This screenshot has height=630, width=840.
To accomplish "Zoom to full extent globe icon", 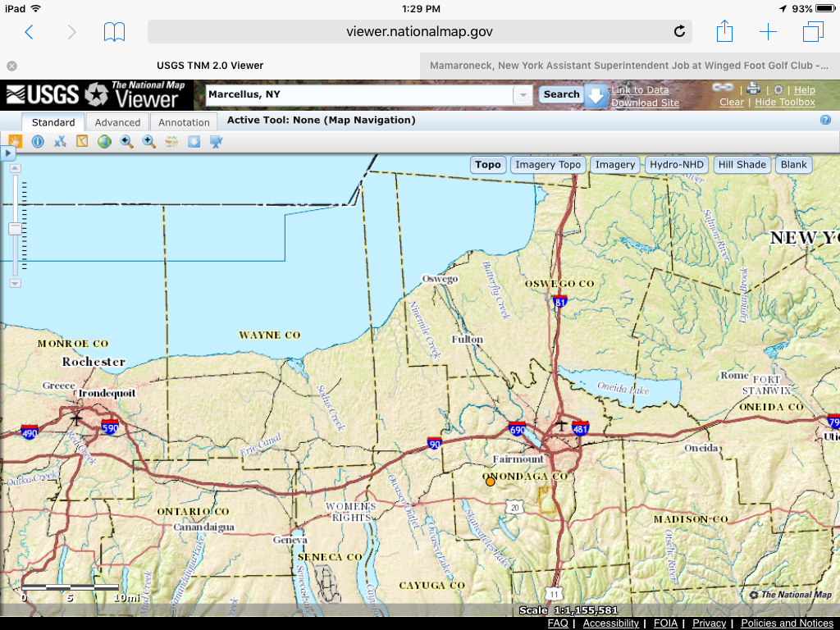I will tap(104, 142).
